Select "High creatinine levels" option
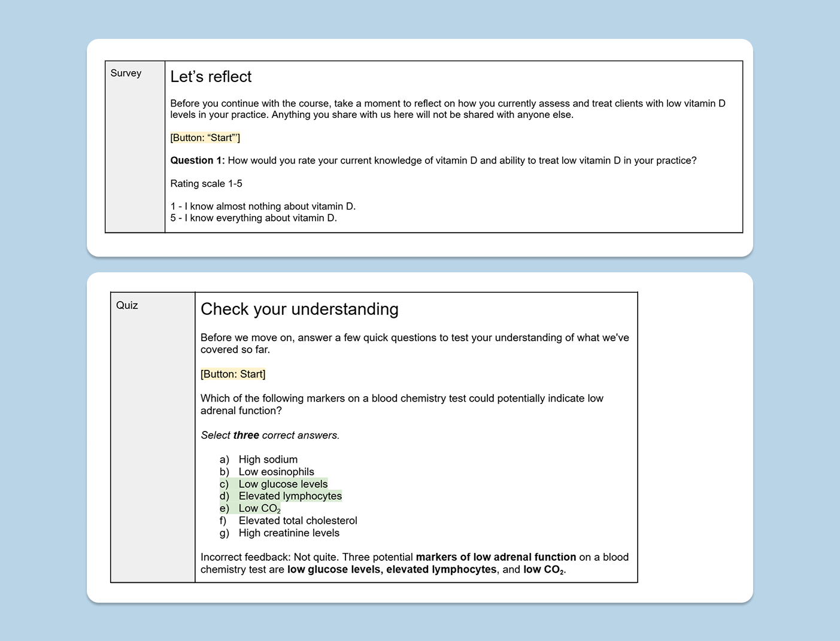This screenshot has width=840, height=641. tap(289, 533)
